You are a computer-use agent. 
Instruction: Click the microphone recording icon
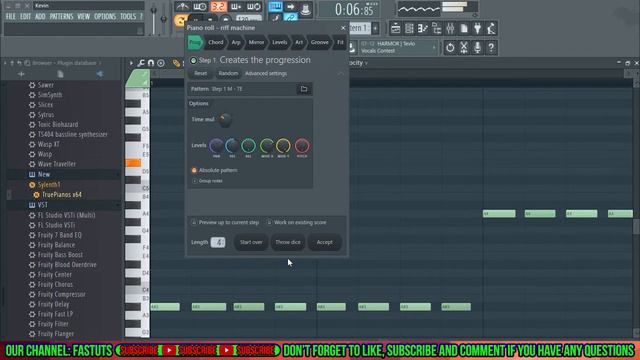coord(478,48)
